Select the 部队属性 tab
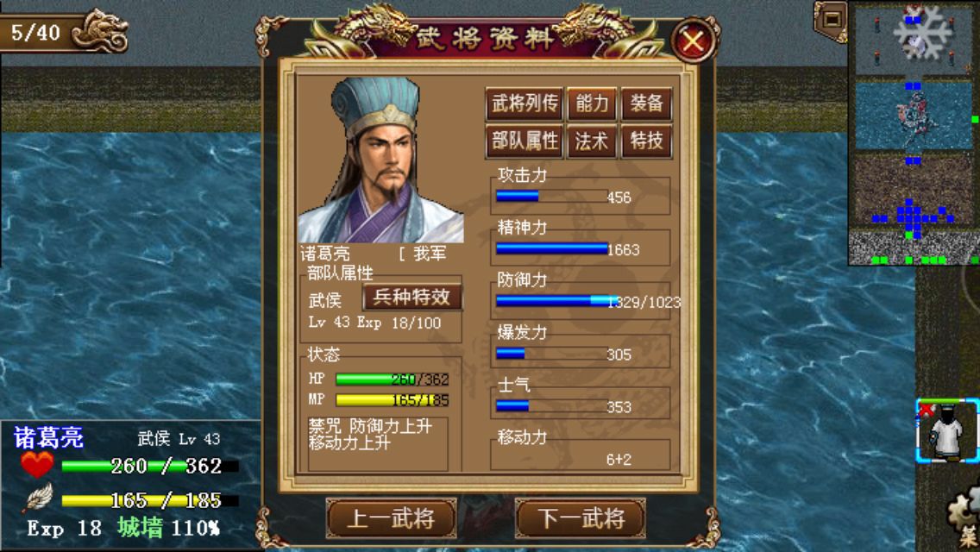 [525, 141]
